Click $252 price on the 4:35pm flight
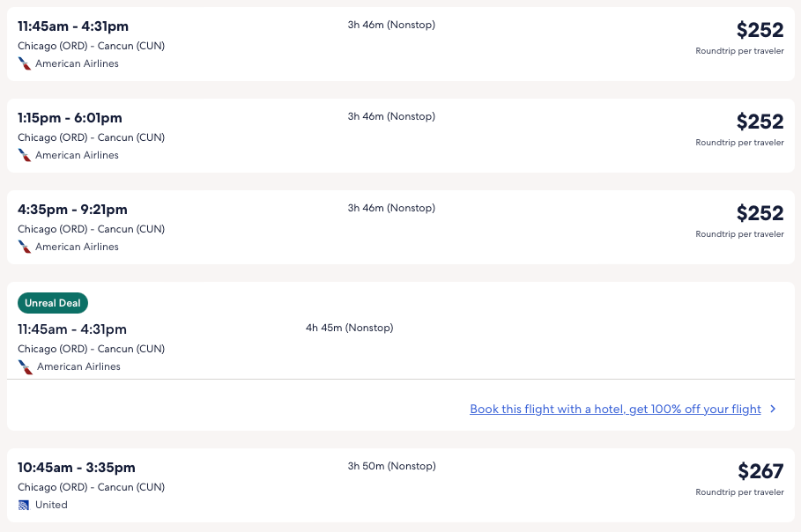 click(x=760, y=213)
